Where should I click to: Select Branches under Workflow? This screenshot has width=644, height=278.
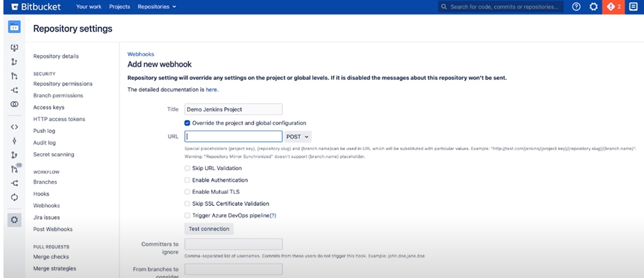point(45,182)
